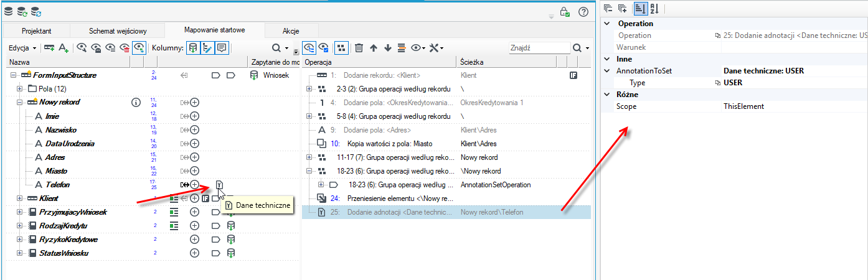
Task: Click the add record icon with green plus
Action: (49, 48)
